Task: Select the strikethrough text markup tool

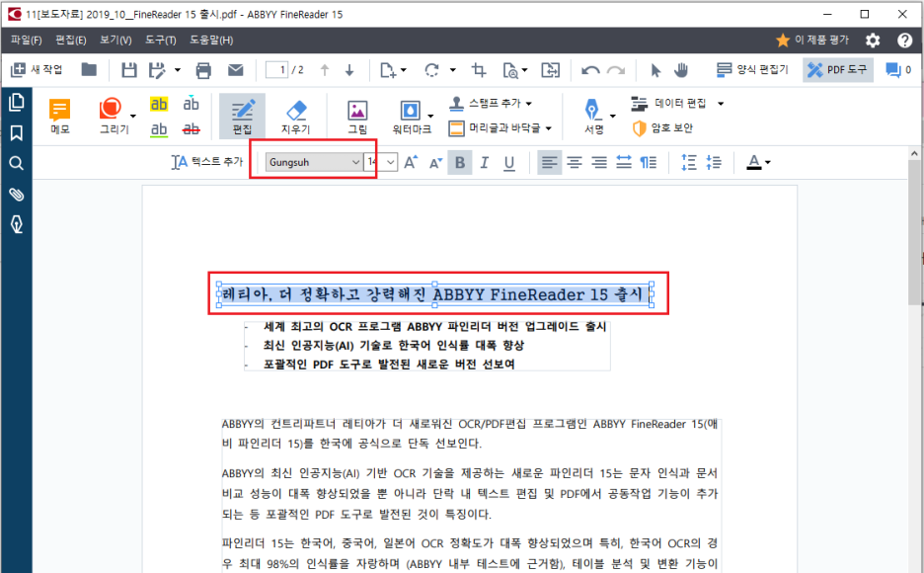Action: (x=191, y=129)
